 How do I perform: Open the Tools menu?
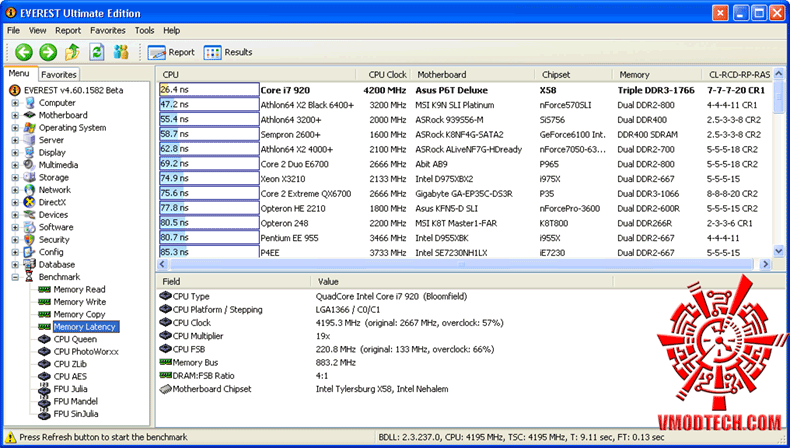click(x=145, y=31)
